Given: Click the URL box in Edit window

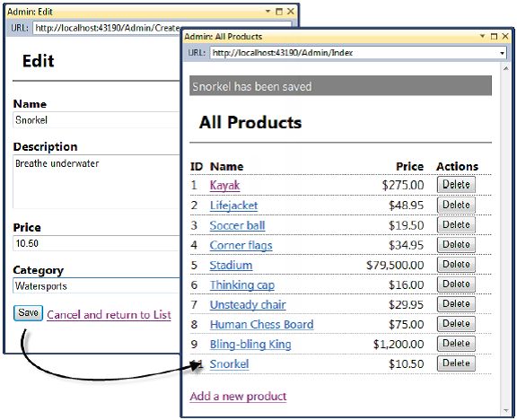Looking at the screenshot, I should pyautogui.click(x=107, y=28).
